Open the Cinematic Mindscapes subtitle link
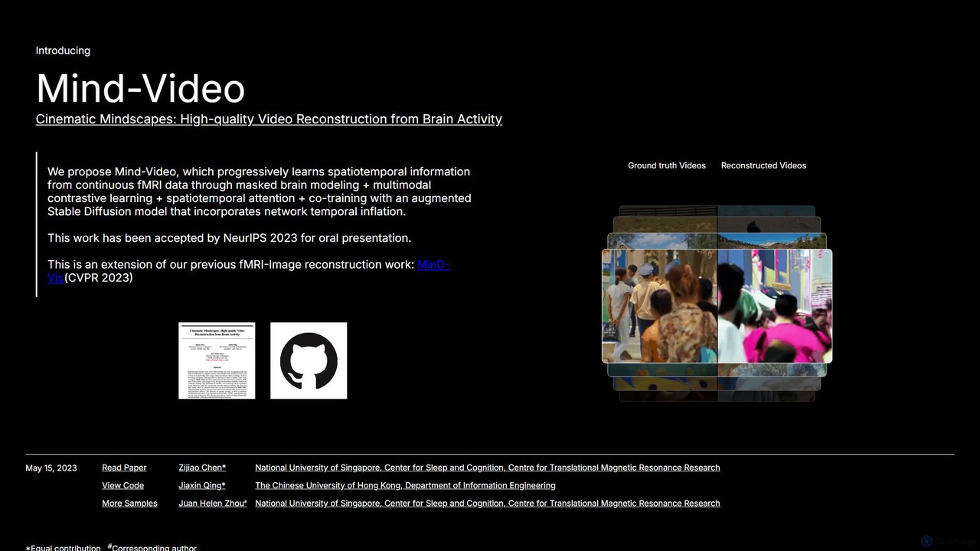This screenshot has height=551, width=980. click(269, 119)
